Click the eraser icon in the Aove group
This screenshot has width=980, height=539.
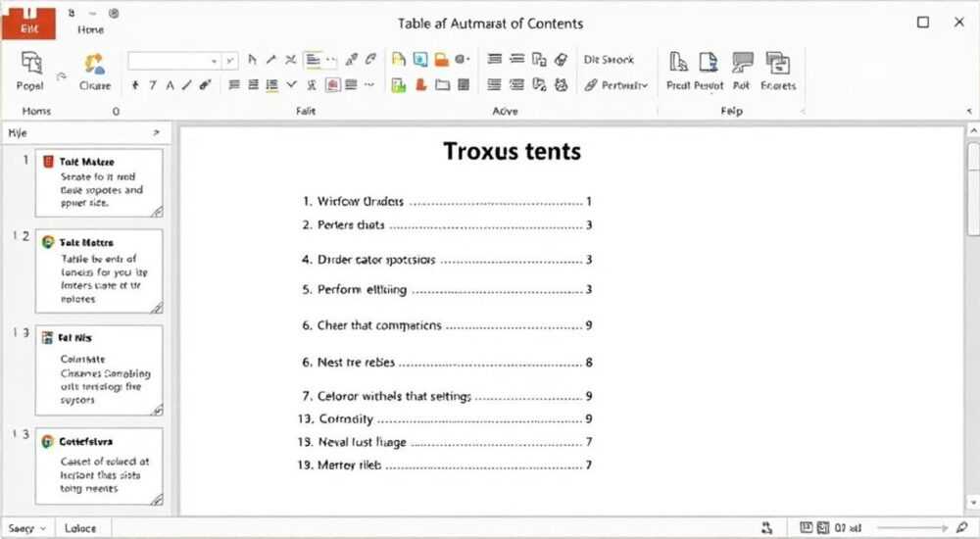(x=562, y=60)
